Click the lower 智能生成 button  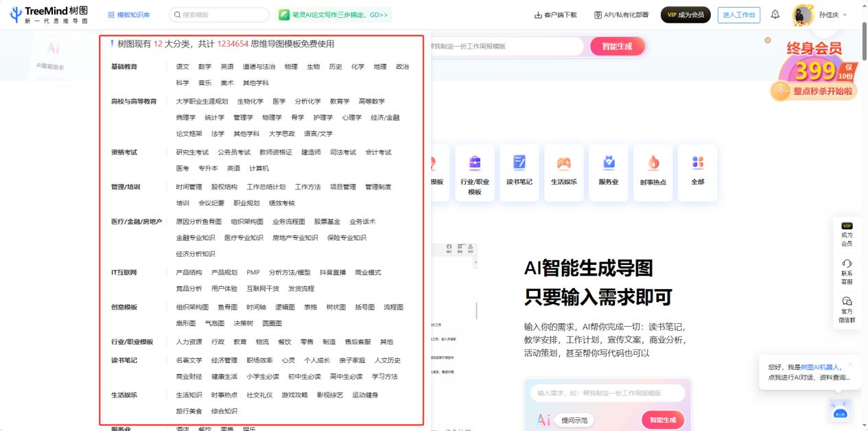(663, 420)
